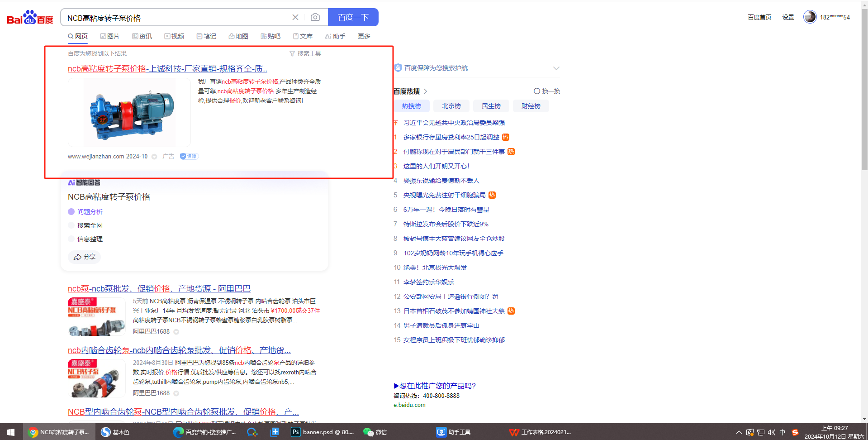Viewport: 868px width, 440px height.
Task: Open WeChat from the taskbar
Action: click(x=375, y=432)
